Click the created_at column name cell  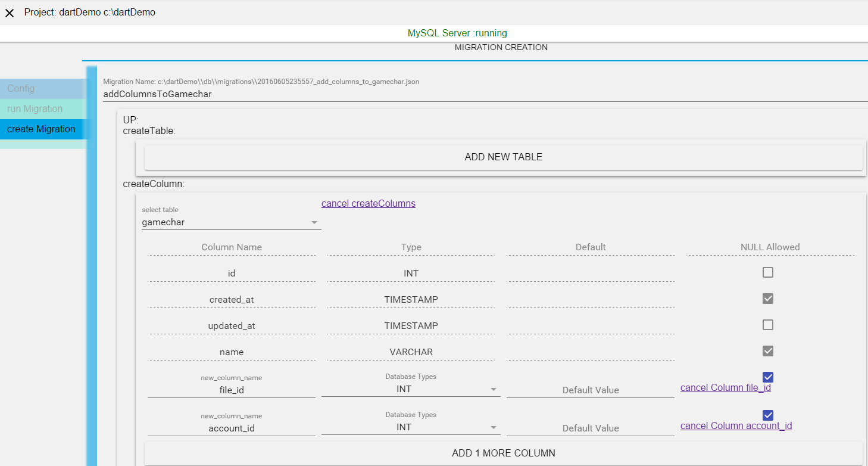pos(232,300)
